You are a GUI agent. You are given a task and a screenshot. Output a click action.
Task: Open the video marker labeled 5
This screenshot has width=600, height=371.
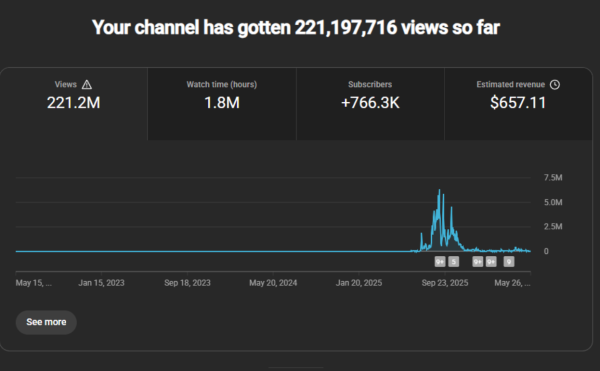coord(453,262)
